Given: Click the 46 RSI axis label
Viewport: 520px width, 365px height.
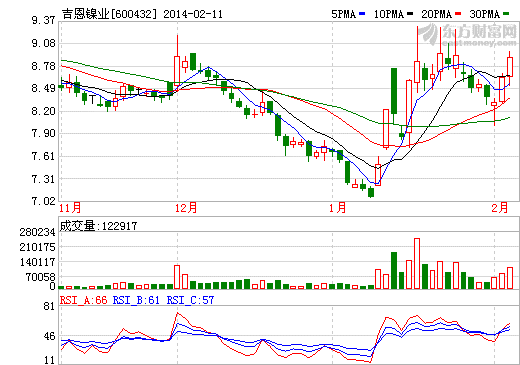Looking at the screenshot, I should 49,336.
